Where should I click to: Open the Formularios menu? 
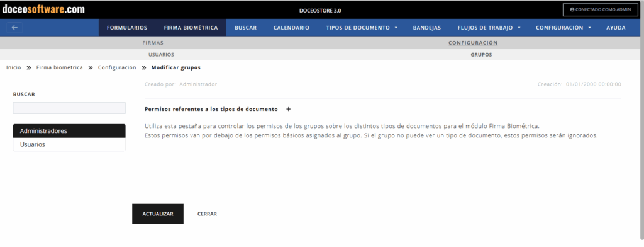point(127,28)
